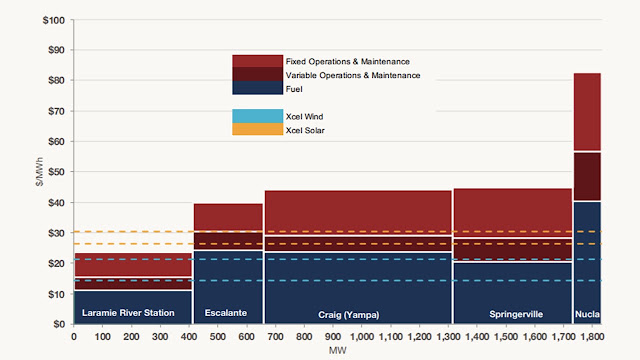Select Nucla's fixed O&M bar segment
640x360 pixels.
point(587,112)
